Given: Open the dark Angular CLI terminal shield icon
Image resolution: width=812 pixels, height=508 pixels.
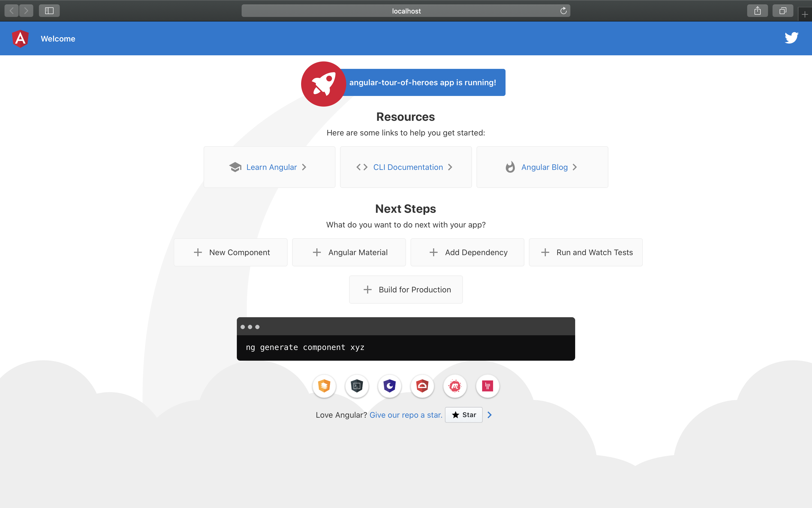Looking at the screenshot, I should point(357,386).
